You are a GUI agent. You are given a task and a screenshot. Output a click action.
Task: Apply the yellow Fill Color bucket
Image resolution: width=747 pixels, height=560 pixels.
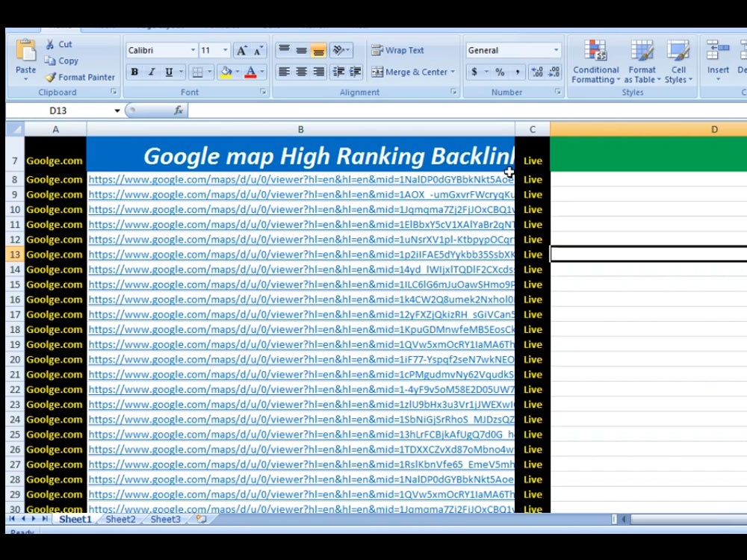tap(226, 72)
